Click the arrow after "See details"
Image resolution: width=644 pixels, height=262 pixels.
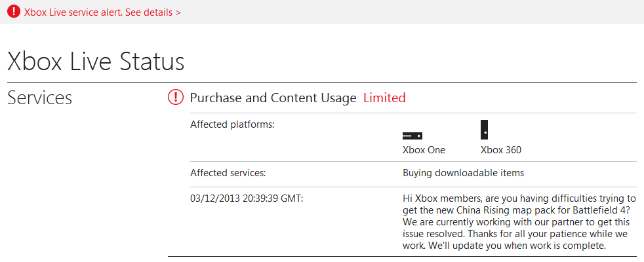(x=178, y=12)
